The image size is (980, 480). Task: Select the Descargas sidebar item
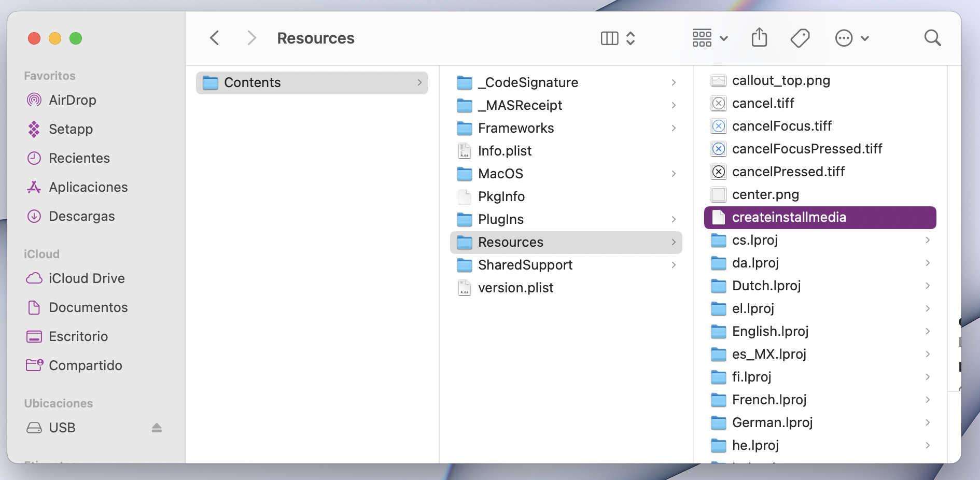click(81, 216)
